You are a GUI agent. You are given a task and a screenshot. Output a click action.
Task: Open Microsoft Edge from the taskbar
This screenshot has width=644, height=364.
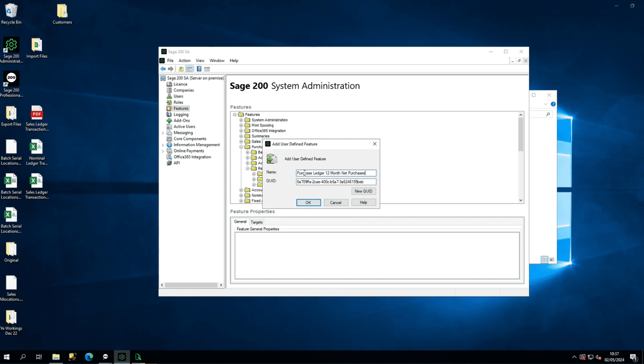[89, 357]
